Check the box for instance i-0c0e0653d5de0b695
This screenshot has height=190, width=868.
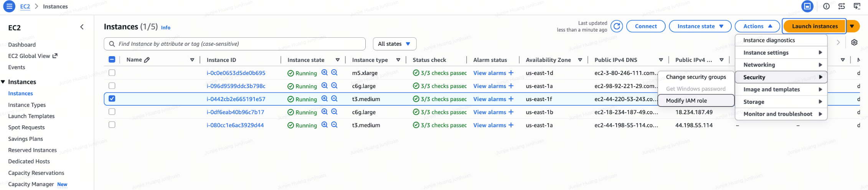pos(112,73)
